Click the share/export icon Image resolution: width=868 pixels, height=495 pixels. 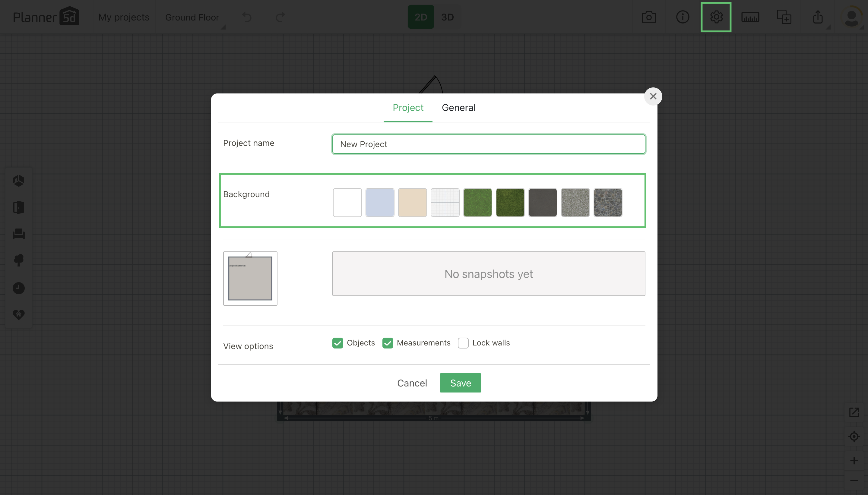click(x=818, y=17)
